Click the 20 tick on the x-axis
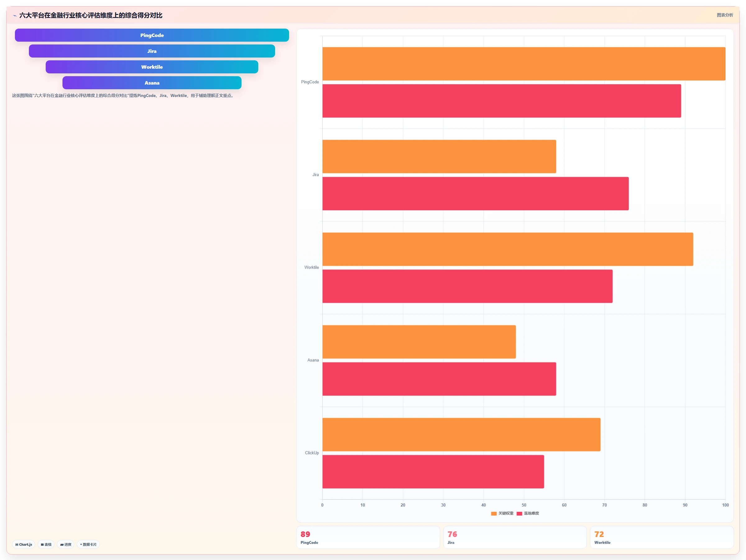The width and height of the screenshot is (746, 560). 403,505
